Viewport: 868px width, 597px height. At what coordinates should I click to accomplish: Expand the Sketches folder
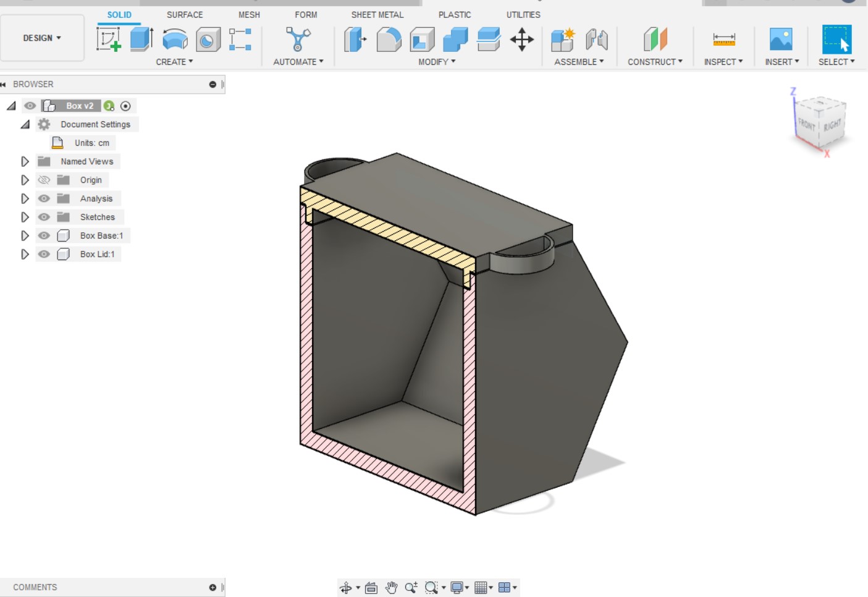[x=25, y=217]
